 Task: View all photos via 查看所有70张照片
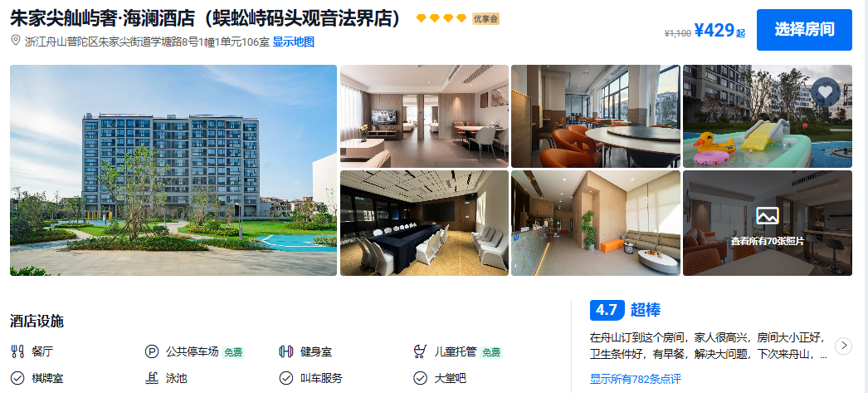point(768,241)
